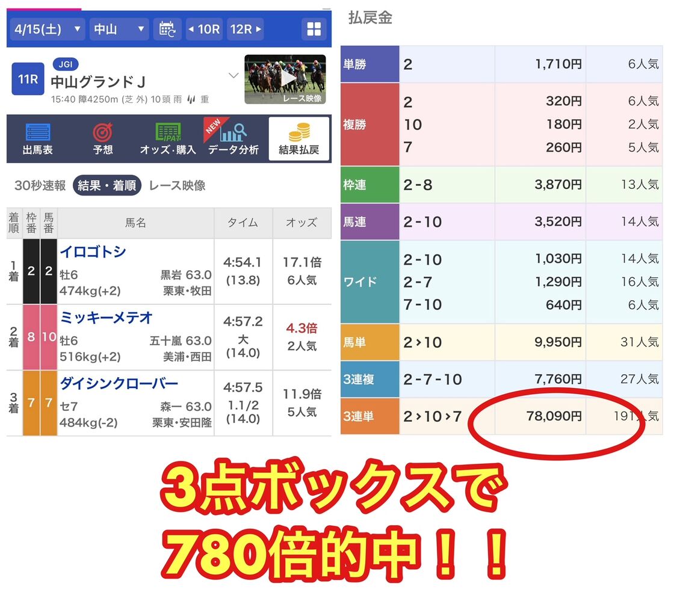Select the 結果・着順 pill
The height and width of the screenshot is (616, 674).
107,185
